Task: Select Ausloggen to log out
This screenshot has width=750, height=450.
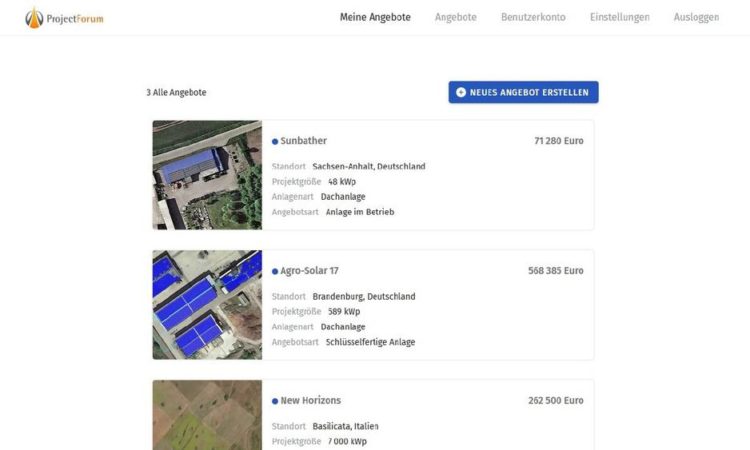Action: pos(696,17)
